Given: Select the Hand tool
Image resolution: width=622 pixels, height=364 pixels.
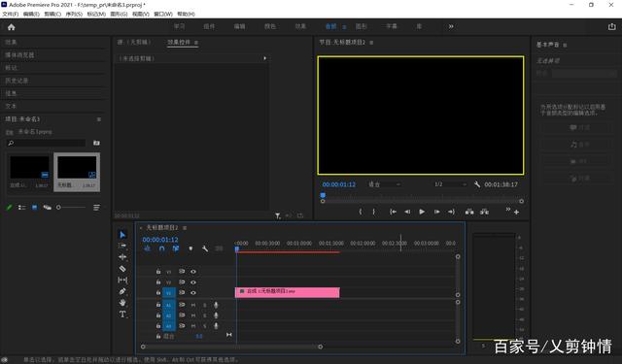Looking at the screenshot, I should (x=122, y=303).
